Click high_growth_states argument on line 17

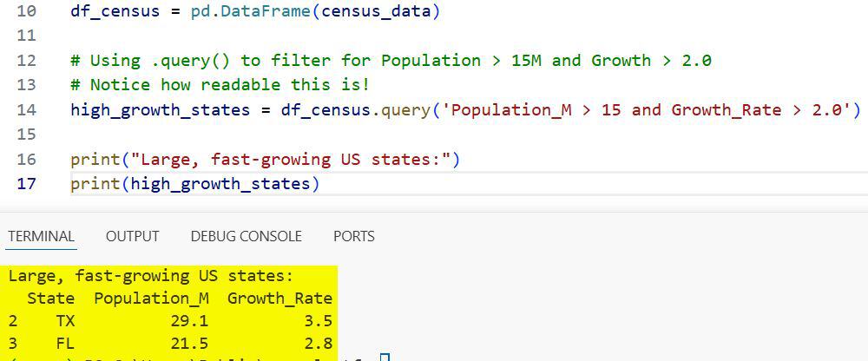[220, 184]
